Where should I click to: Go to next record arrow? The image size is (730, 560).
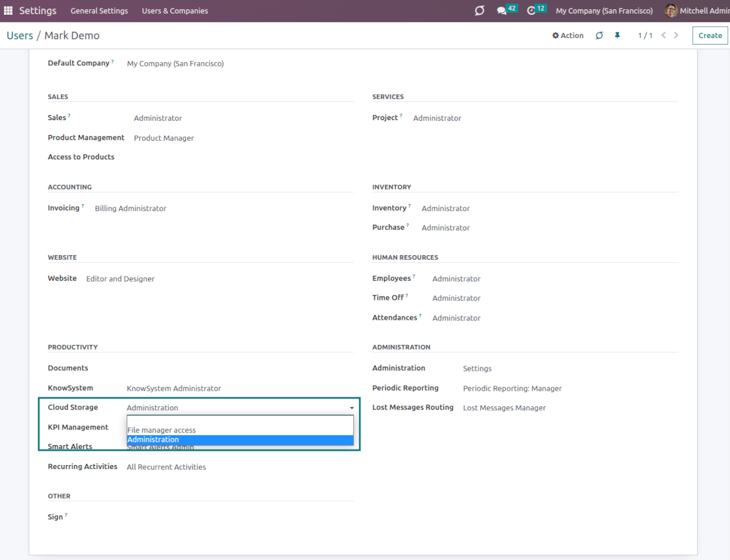(676, 36)
